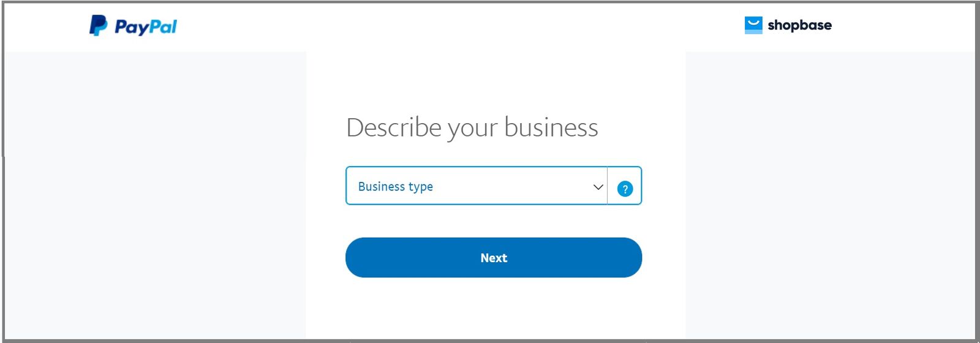The image size is (980, 343).
Task: Click the Business type placeholder label
Action: (396, 186)
